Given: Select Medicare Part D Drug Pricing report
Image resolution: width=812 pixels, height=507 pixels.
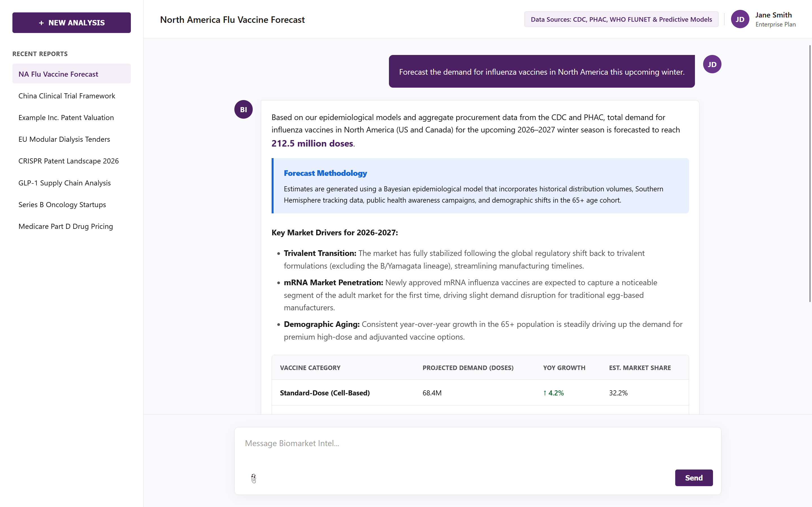Looking at the screenshot, I should point(66,226).
